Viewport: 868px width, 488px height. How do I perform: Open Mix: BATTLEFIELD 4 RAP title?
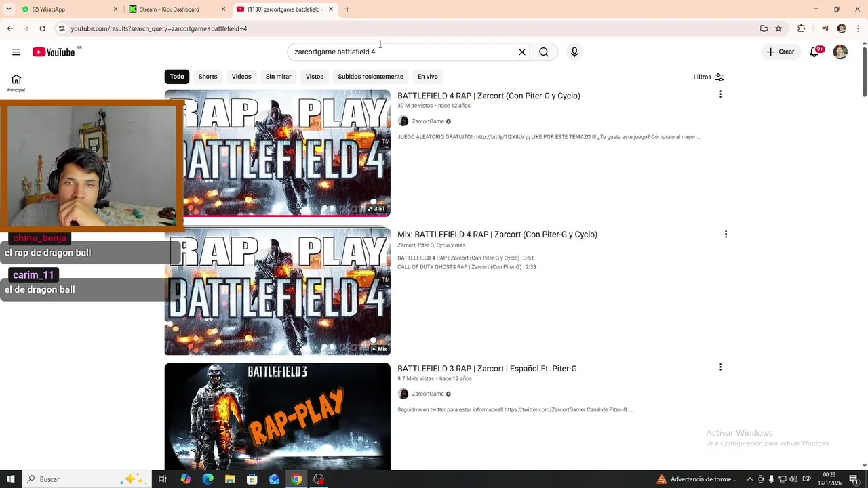[x=497, y=235]
